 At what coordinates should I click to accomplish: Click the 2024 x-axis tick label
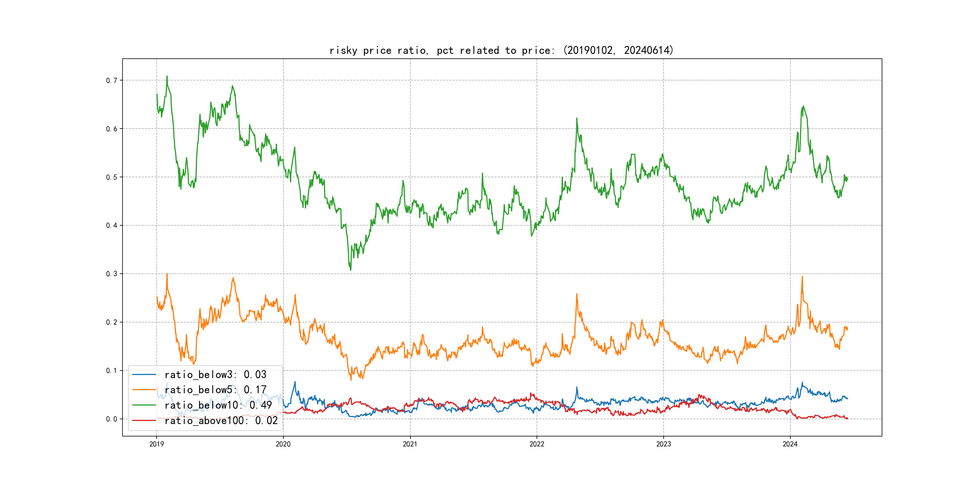[790, 444]
